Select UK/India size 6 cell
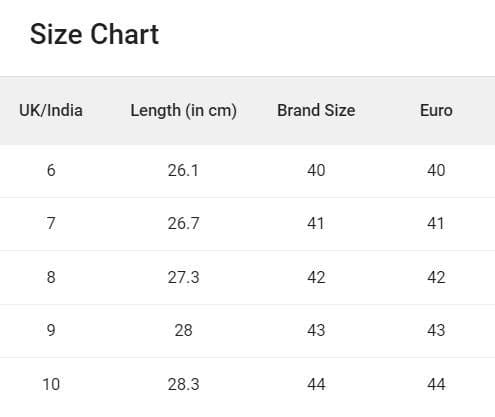The height and width of the screenshot is (417, 495). click(51, 170)
